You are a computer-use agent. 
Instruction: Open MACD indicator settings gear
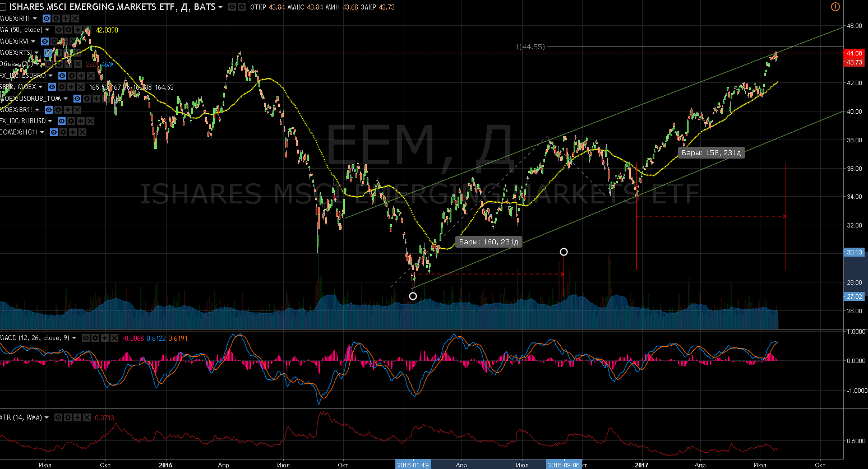coord(95,338)
